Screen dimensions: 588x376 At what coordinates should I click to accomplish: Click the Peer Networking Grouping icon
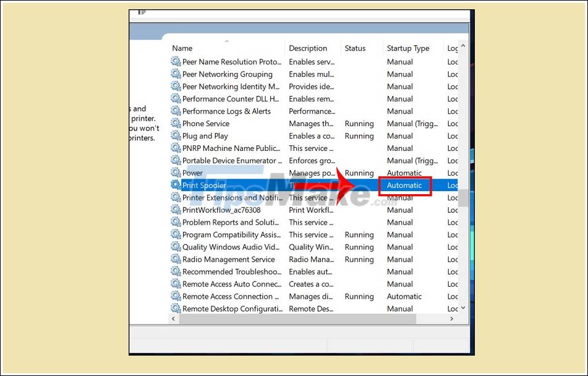175,74
